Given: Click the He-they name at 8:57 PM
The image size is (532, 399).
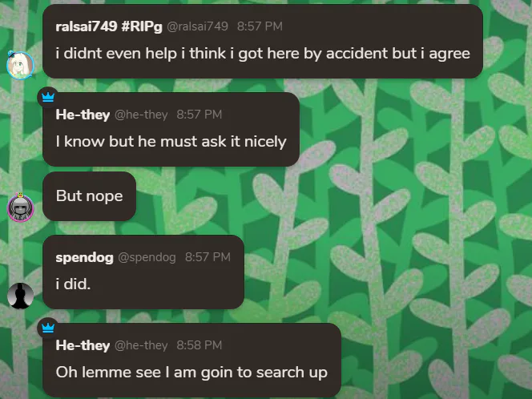Looking at the screenshot, I should [83, 115].
